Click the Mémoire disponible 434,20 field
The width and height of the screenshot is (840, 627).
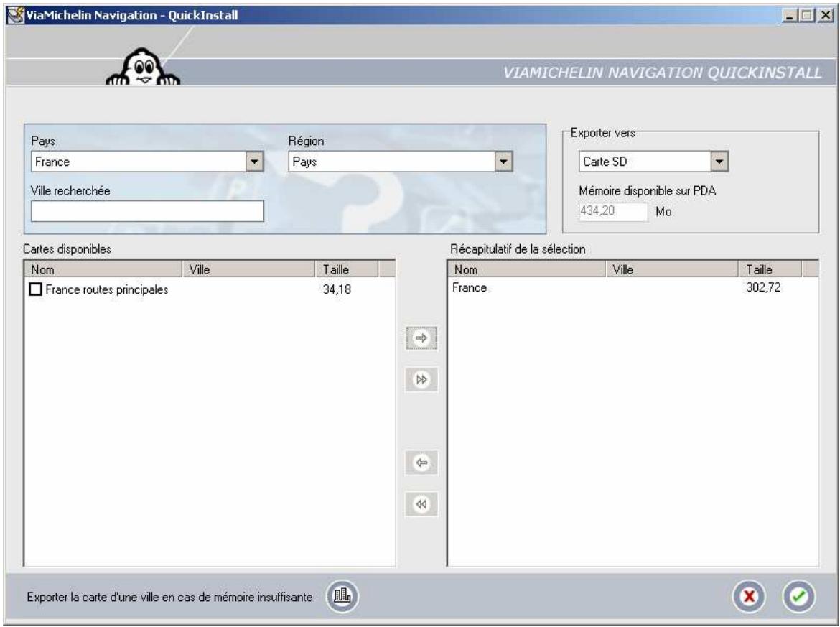(x=613, y=211)
